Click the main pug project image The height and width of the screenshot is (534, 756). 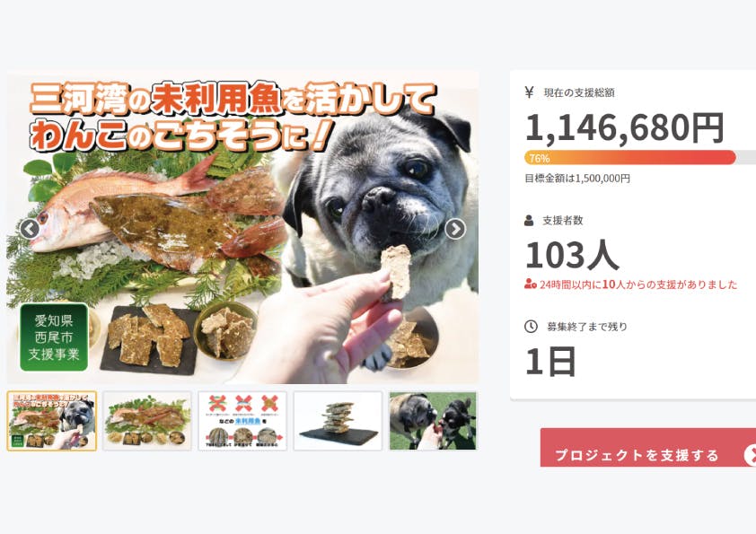(243, 227)
